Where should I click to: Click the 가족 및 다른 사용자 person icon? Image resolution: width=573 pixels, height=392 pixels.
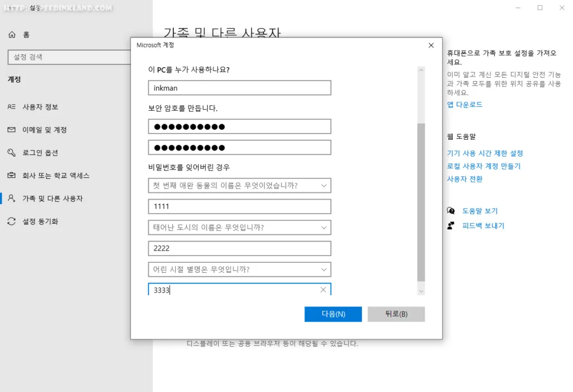pyautogui.click(x=12, y=199)
